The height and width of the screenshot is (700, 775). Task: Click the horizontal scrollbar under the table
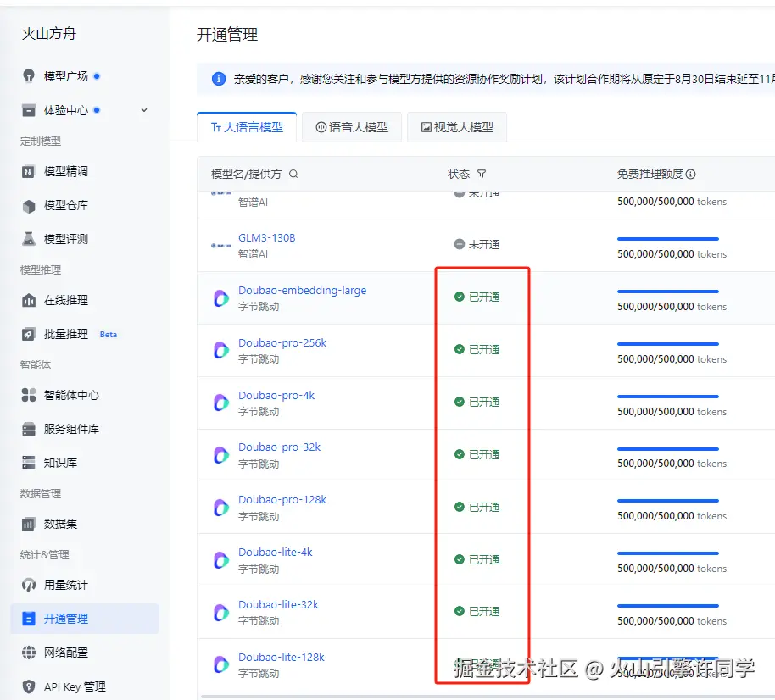pyautogui.click(x=488, y=697)
